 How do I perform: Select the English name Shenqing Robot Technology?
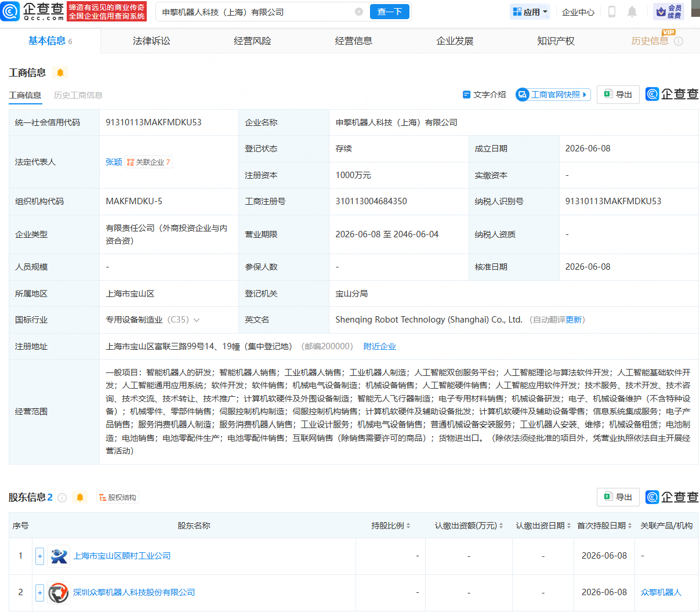[429, 320]
